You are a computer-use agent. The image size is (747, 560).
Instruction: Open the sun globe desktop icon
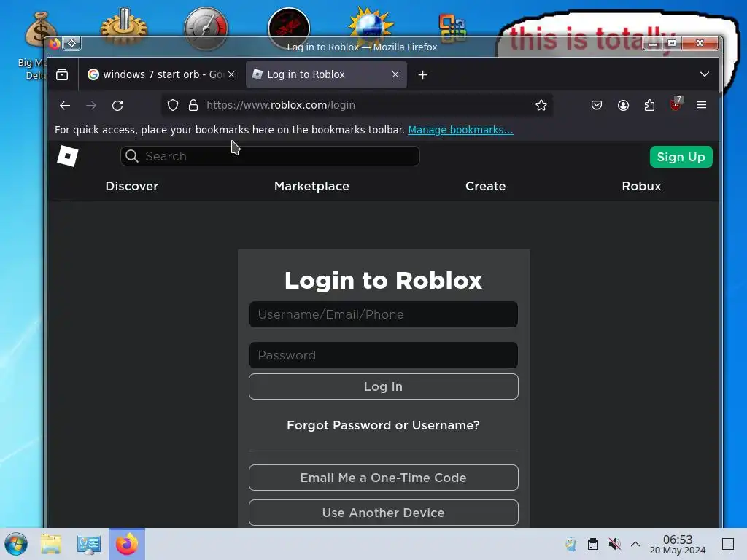371,24
